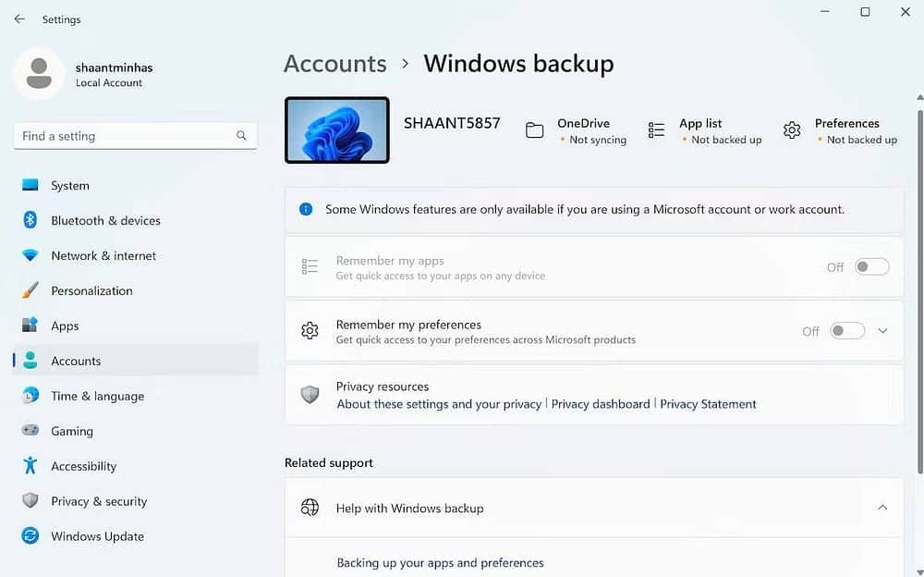Image resolution: width=924 pixels, height=577 pixels.
Task: Toggle Remember my apps switch
Action: tap(869, 266)
